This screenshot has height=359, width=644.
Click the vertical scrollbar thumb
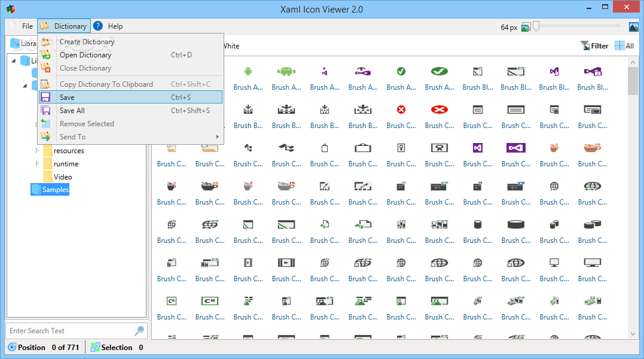tap(633, 81)
